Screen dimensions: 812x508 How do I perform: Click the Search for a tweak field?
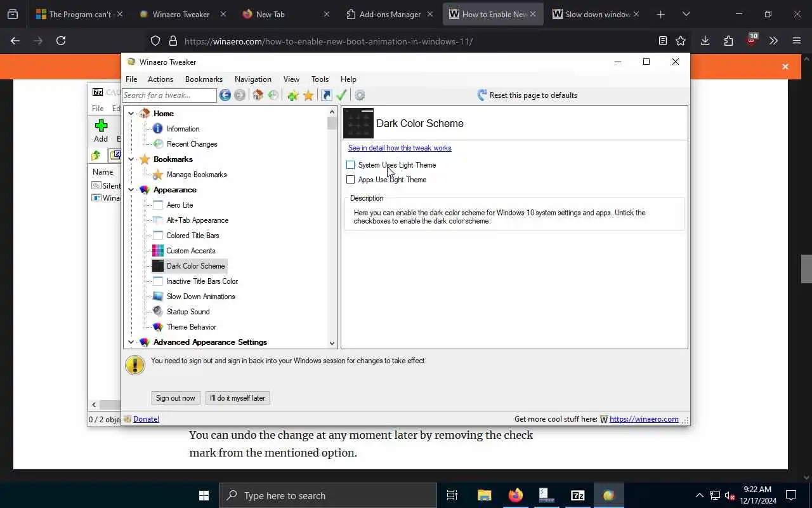coord(169,95)
